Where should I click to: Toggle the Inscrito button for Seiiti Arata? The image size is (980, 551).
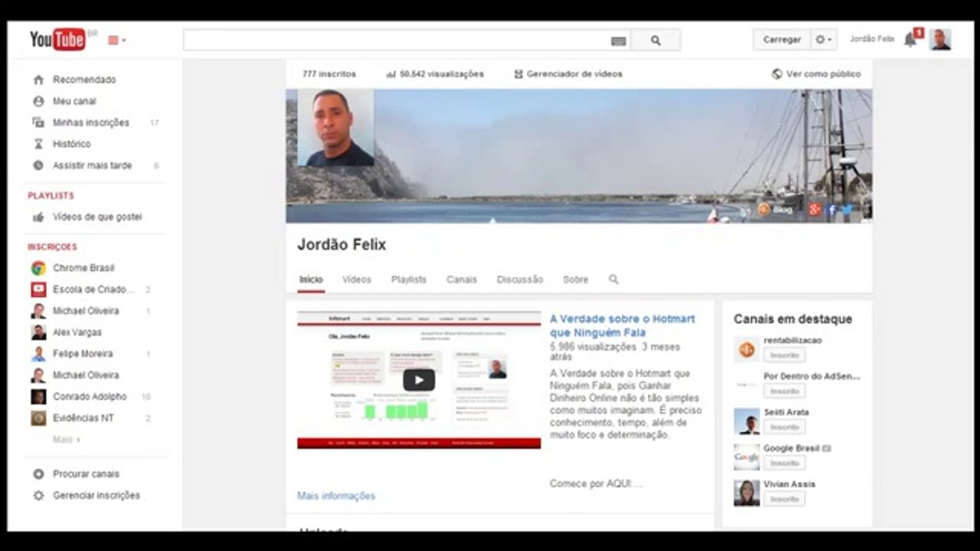coord(784,427)
